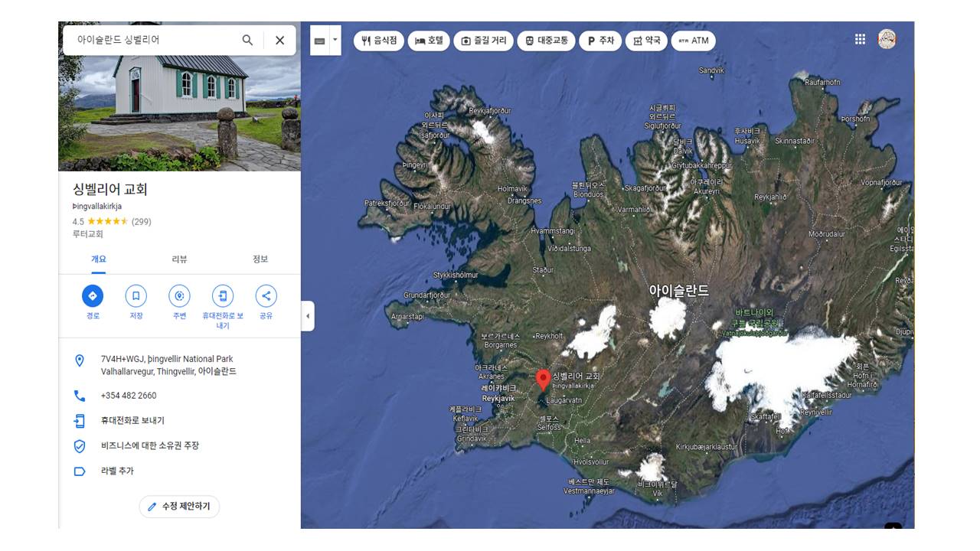Open the church photo thumbnail
This screenshot has width=980, height=551.
tap(179, 113)
